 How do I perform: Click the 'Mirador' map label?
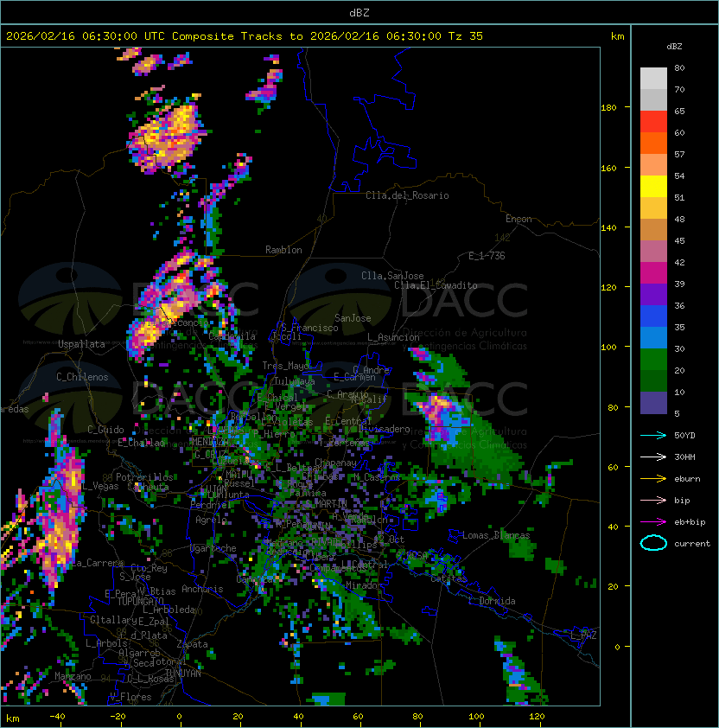click(x=365, y=585)
